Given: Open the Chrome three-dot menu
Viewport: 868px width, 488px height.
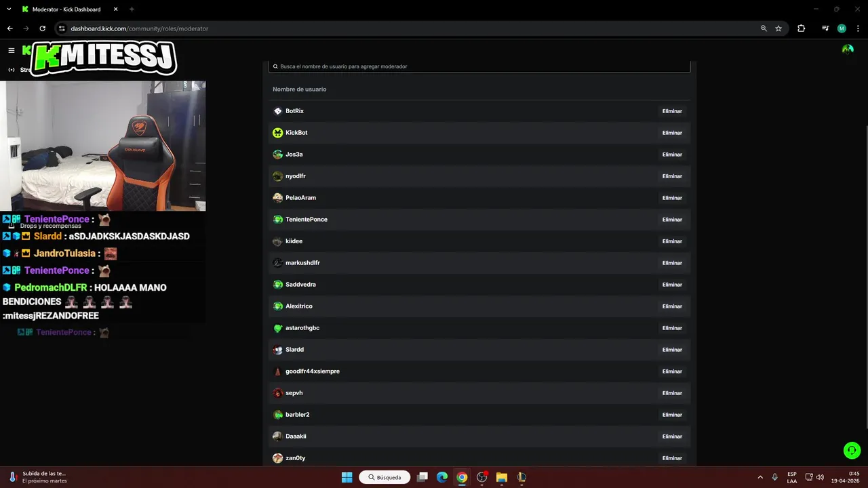Looking at the screenshot, I should click(x=858, y=28).
